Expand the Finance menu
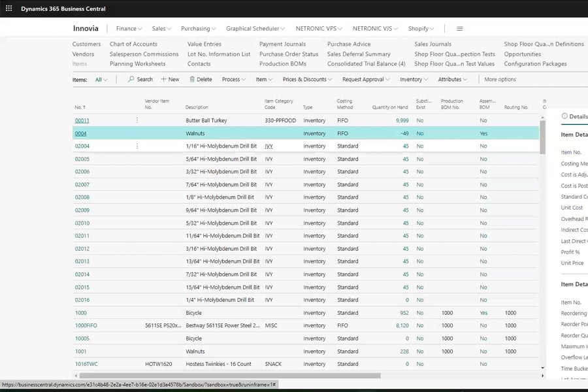The height and width of the screenshot is (392, 588). point(129,29)
